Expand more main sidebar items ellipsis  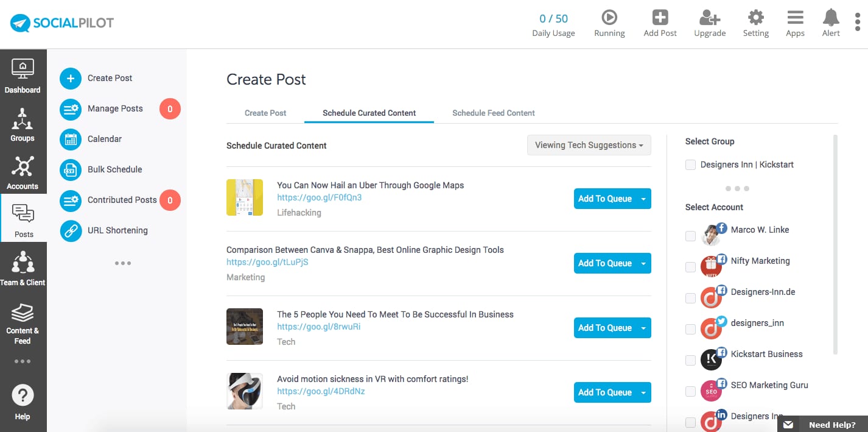pos(23,361)
